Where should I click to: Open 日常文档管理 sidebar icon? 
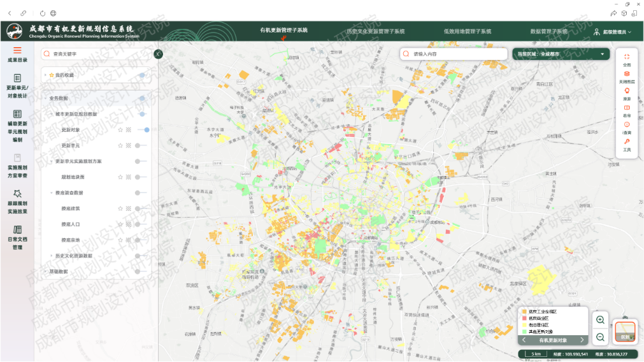pos(17,229)
